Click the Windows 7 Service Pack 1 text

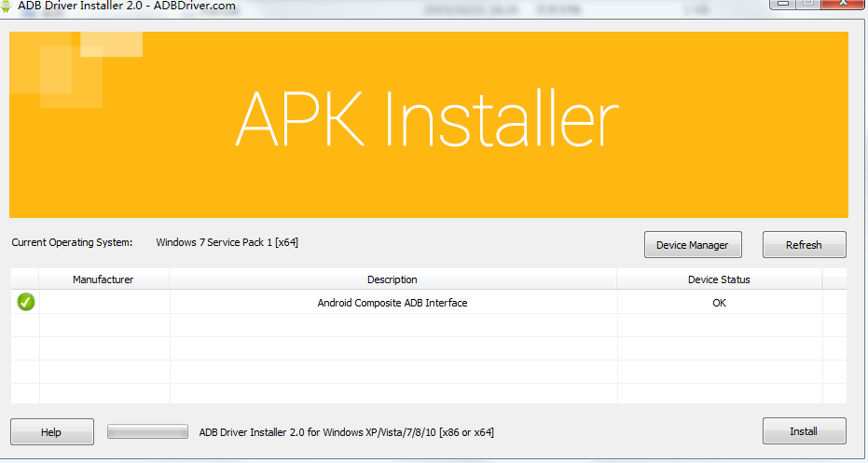[x=227, y=242]
